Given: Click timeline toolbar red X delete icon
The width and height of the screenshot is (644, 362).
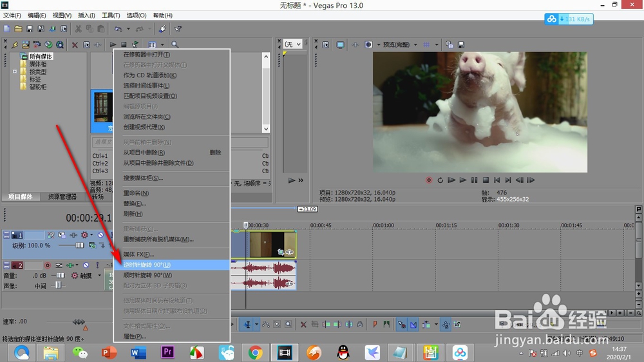Looking at the screenshot, I should coord(303,325).
